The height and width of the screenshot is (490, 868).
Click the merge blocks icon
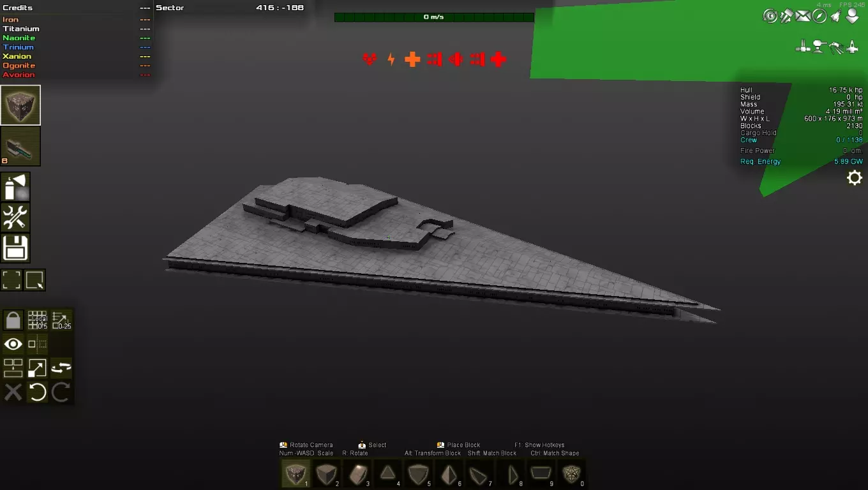[13, 368]
